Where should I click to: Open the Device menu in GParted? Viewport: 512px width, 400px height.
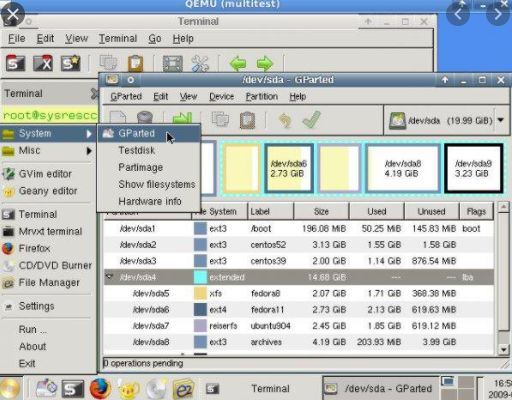point(221,97)
